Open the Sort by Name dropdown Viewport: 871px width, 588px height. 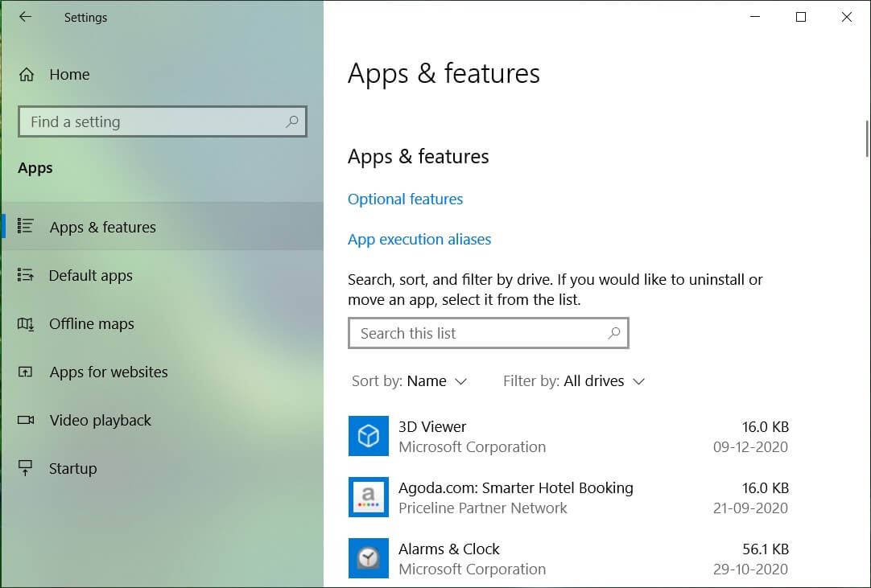[409, 381]
